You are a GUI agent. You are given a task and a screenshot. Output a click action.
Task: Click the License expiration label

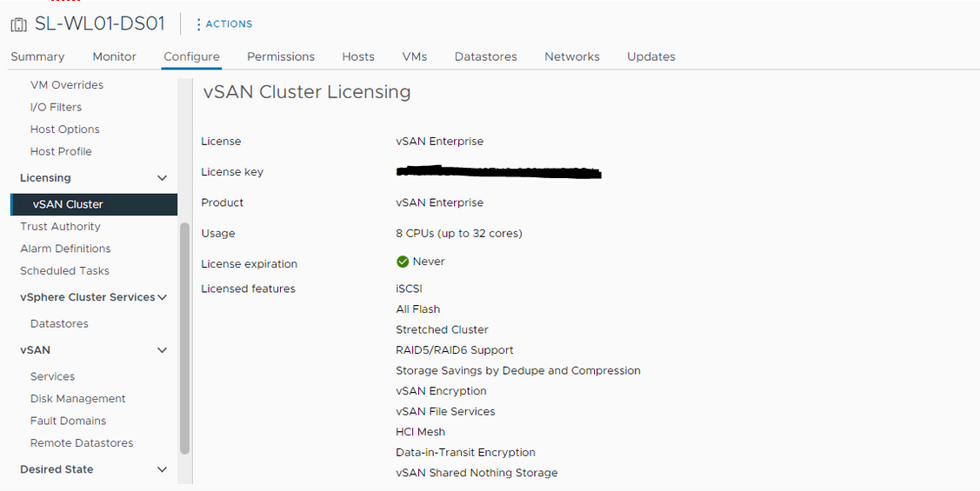250,264
